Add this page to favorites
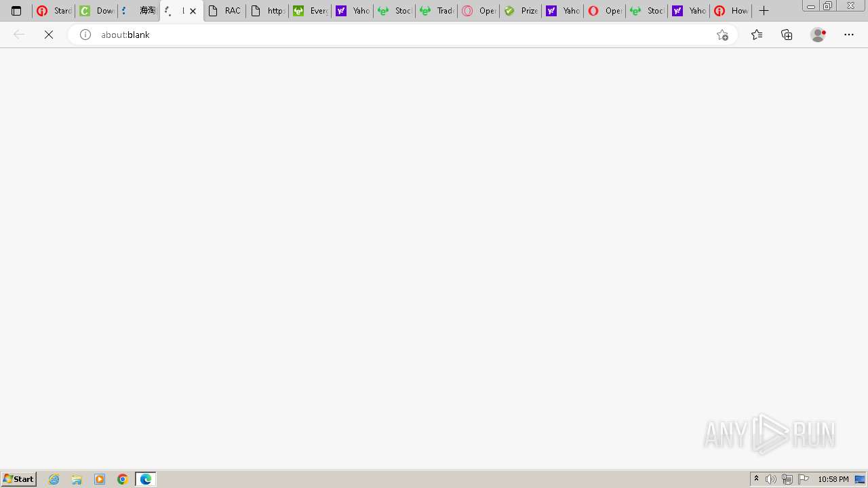This screenshot has width=868, height=488. point(722,35)
